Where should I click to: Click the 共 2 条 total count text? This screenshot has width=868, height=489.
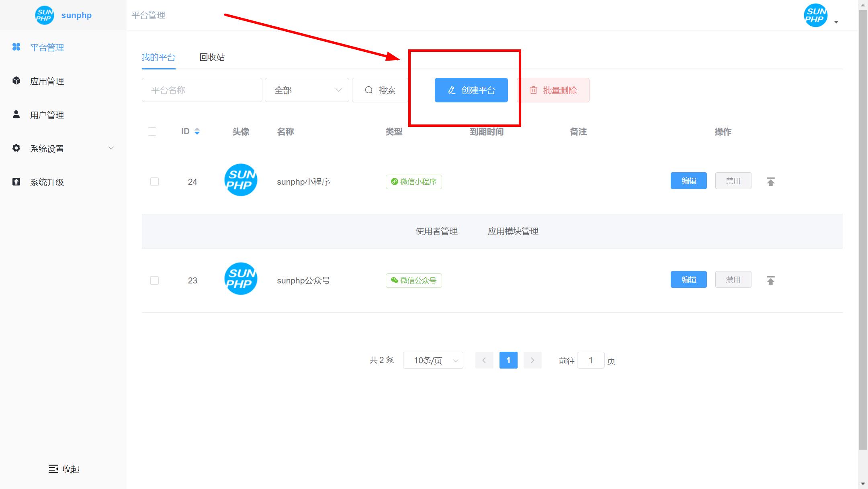[382, 360]
